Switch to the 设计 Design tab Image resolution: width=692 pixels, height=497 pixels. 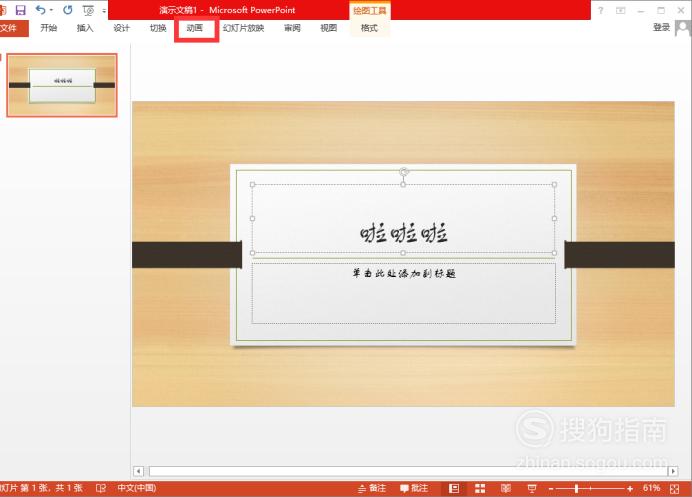(x=121, y=28)
